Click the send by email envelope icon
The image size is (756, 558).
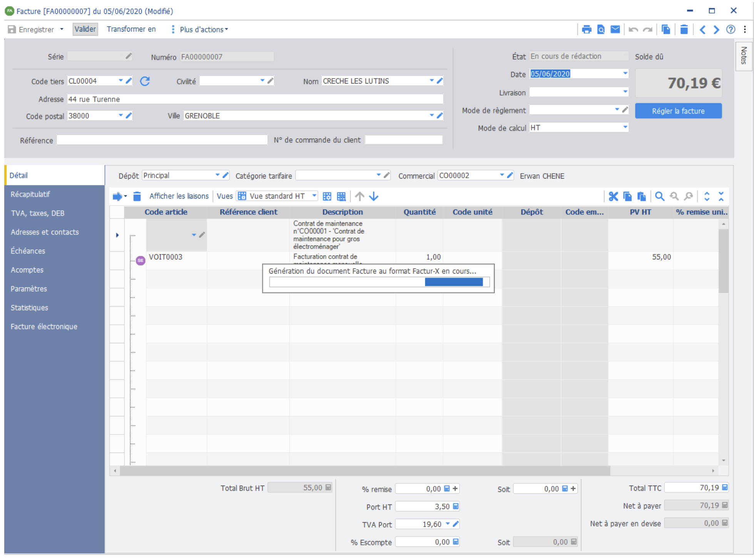point(615,29)
